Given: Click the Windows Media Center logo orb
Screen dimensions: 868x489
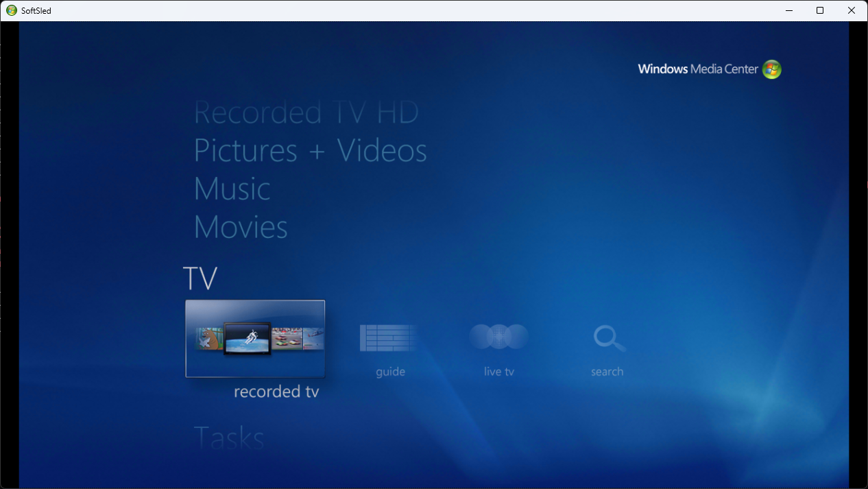Looking at the screenshot, I should coord(772,69).
